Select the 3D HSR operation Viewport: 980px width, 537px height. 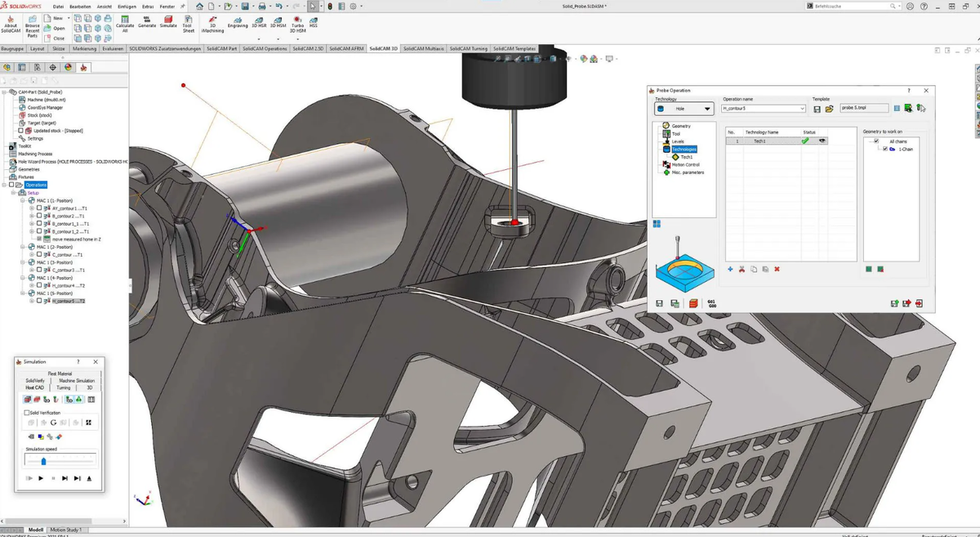point(259,22)
